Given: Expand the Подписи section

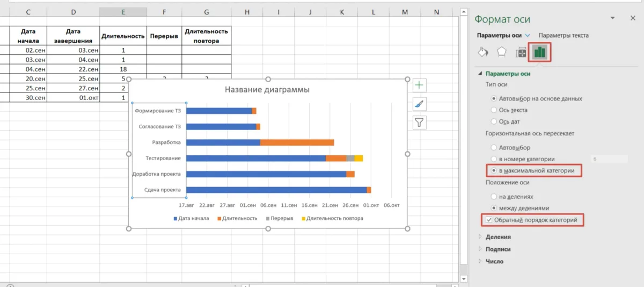Looking at the screenshot, I should [497, 249].
